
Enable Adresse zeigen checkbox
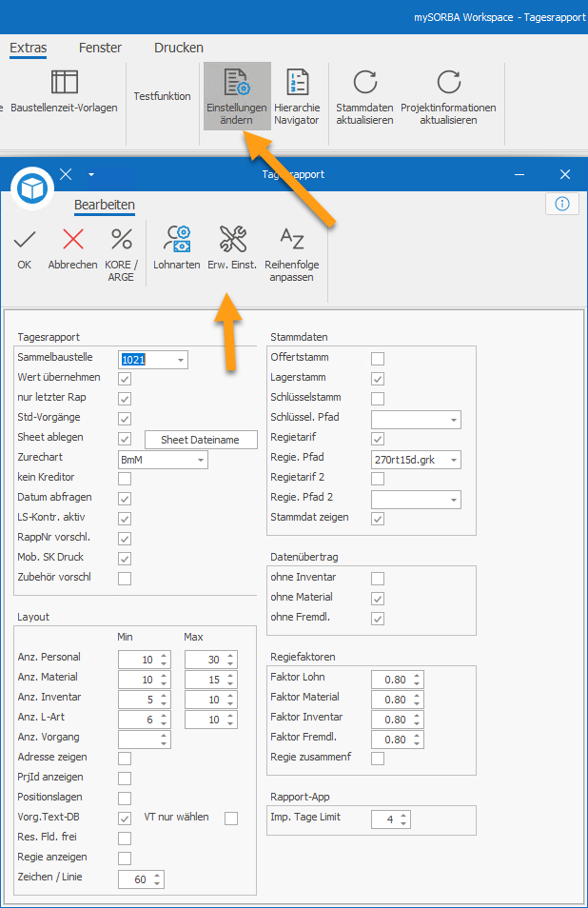pos(125,758)
